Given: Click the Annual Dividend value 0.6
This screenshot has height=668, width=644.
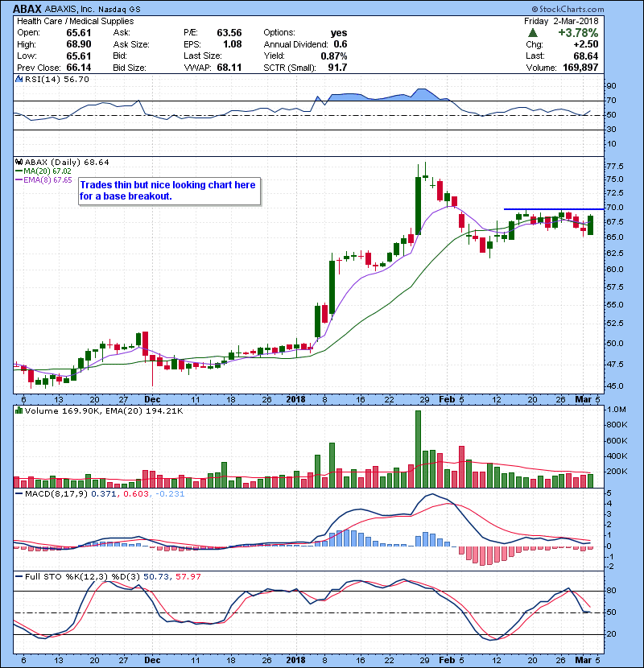Looking at the screenshot, I should coord(341,44).
